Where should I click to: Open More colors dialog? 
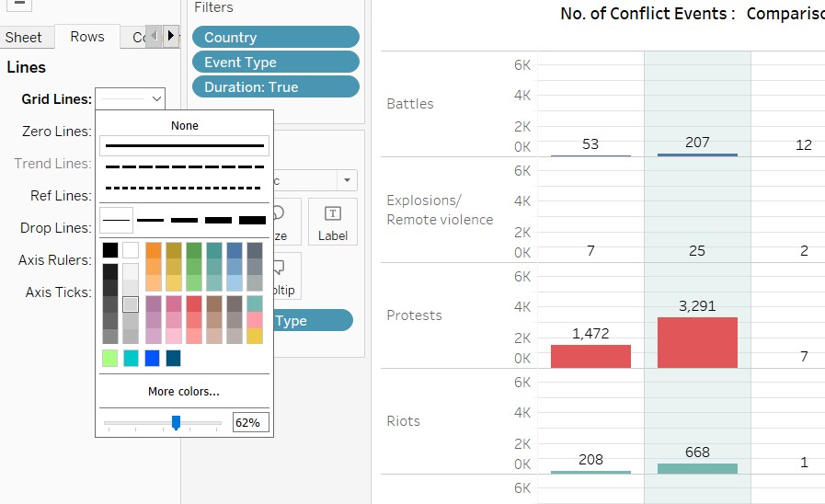point(184,392)
